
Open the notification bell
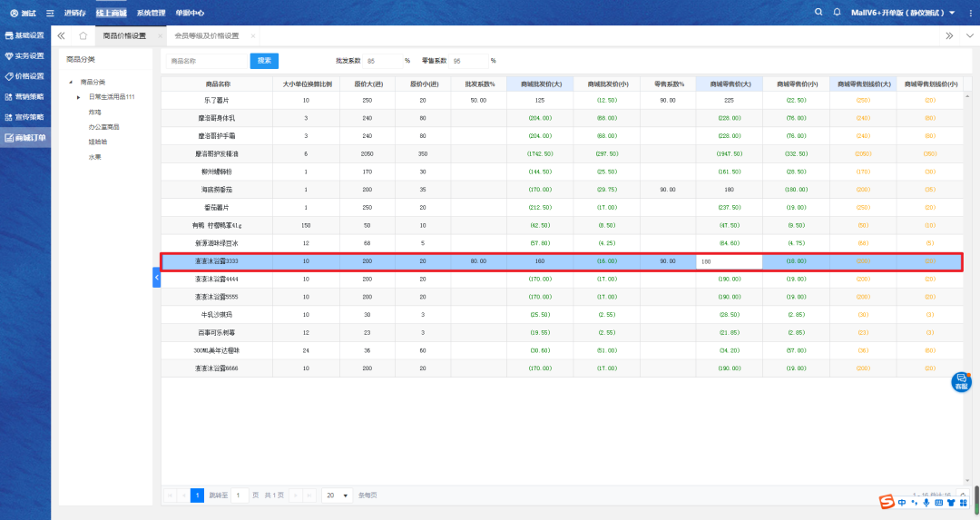[x=838, y=13]
